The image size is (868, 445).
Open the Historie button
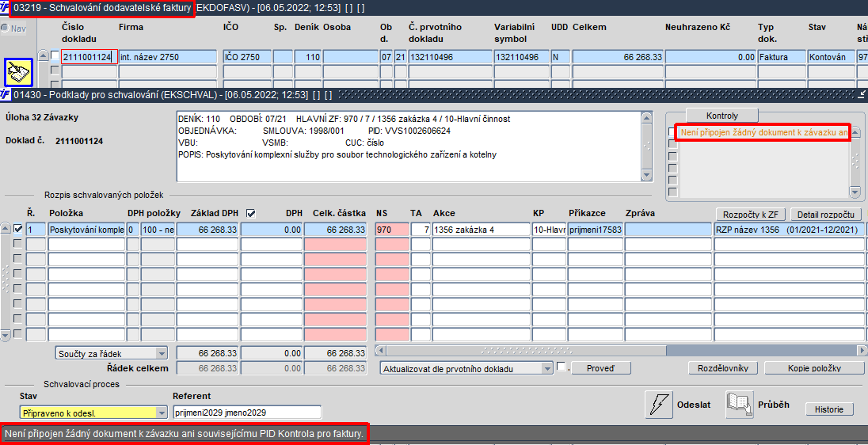[828, 409]
